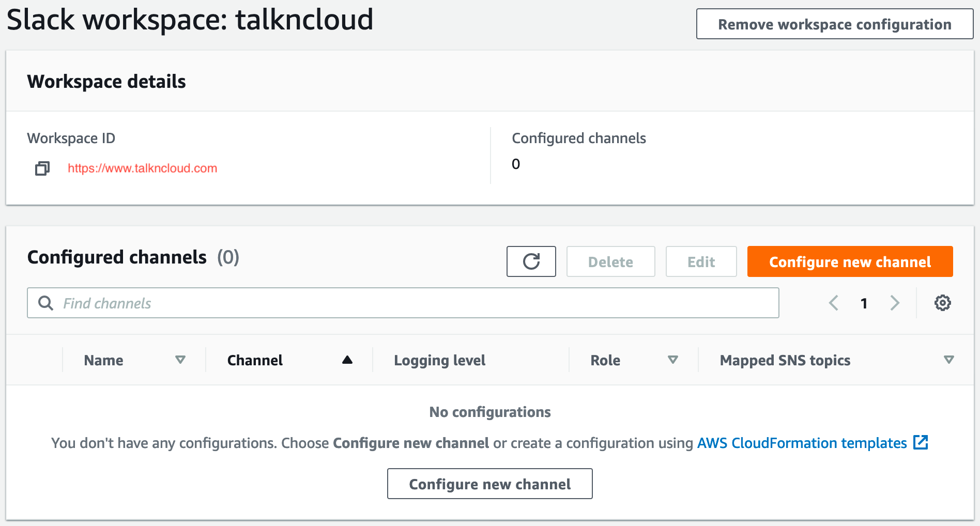Sort by Name column arrow
The image size is (980, 526).
pos(180,360)
